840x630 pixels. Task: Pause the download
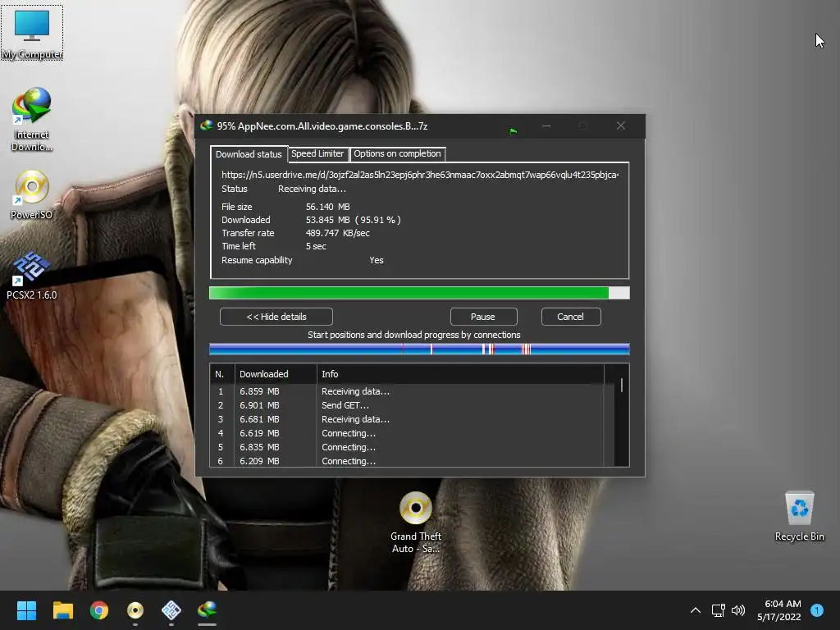click(x=483, y=317)
